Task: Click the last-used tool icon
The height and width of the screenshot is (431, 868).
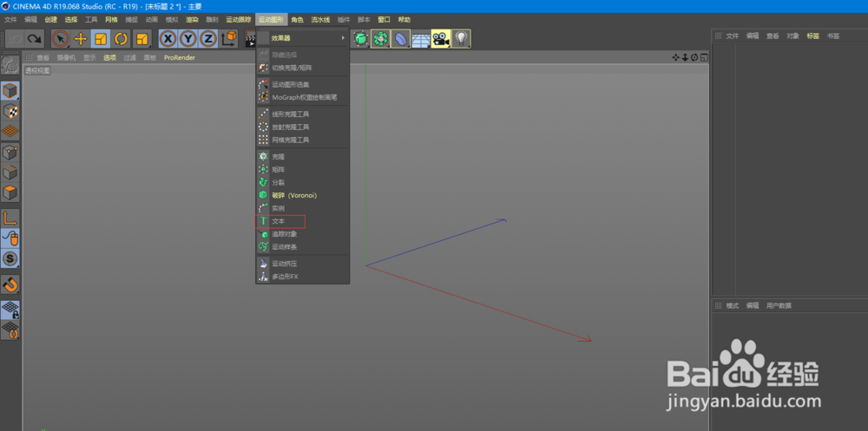Action: coord(142,39)
